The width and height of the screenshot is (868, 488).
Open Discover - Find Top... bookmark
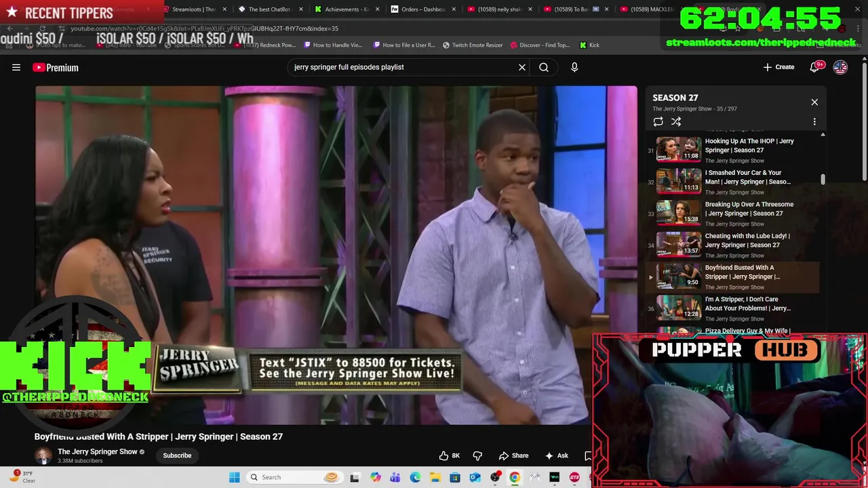540,45
